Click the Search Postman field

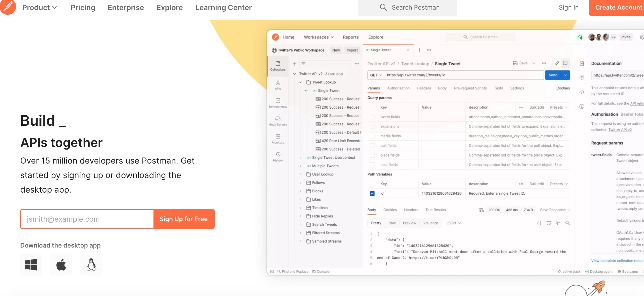408,8
